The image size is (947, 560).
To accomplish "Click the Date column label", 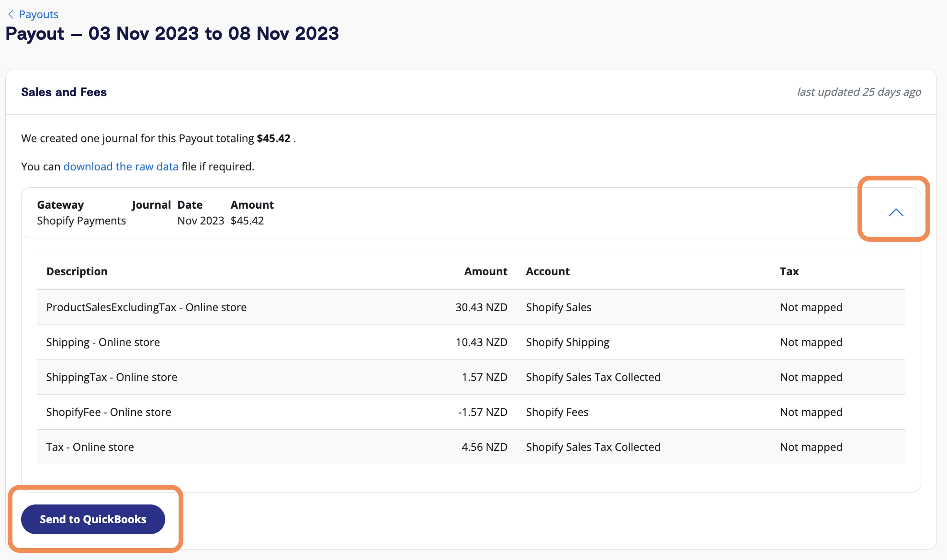I will tap(190, 205).
